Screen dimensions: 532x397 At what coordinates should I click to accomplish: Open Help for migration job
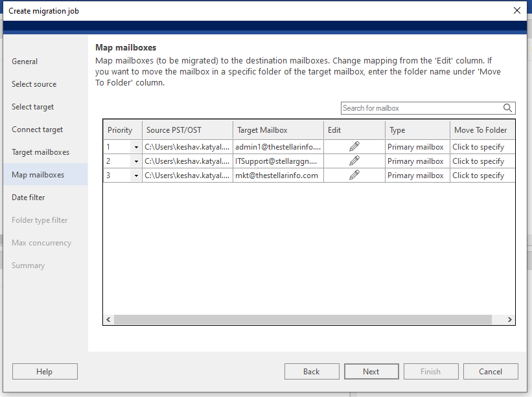click(x=45, y=372)
